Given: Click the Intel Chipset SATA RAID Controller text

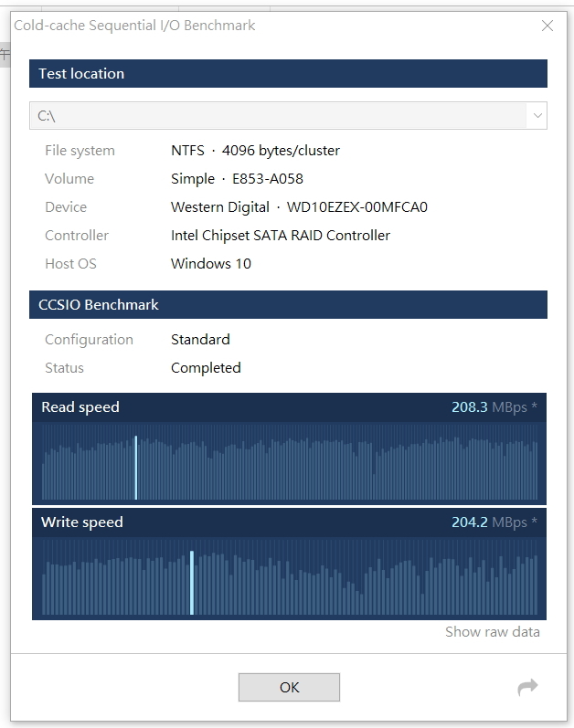Looking at the screenshot, I should tap(281, 236).
